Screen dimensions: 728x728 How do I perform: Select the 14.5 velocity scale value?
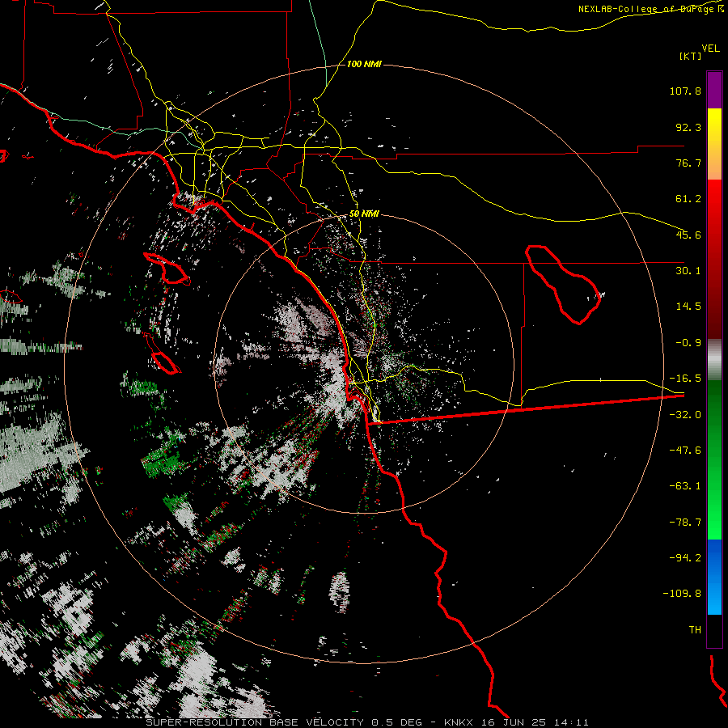coord(688,307)
